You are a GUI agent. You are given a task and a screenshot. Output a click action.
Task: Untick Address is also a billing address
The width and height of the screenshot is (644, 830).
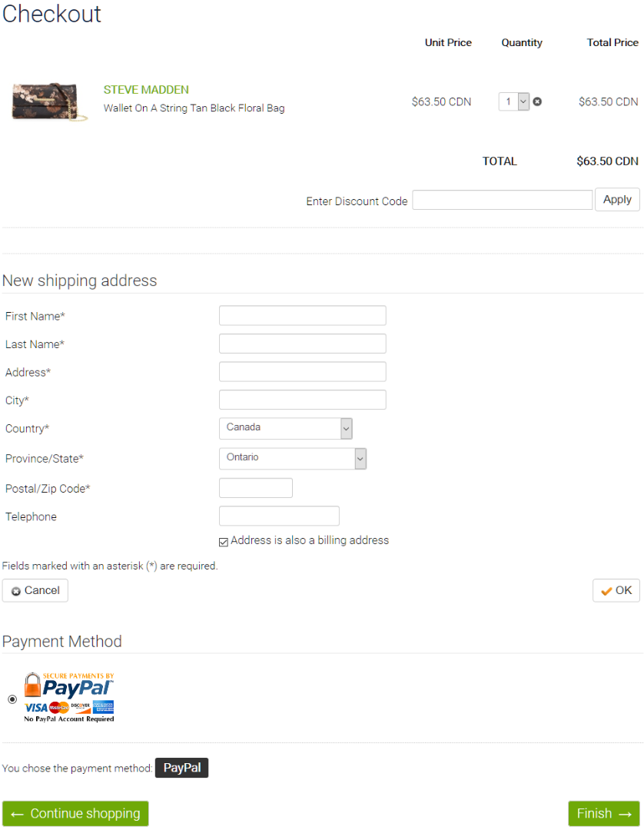[224, 542]
